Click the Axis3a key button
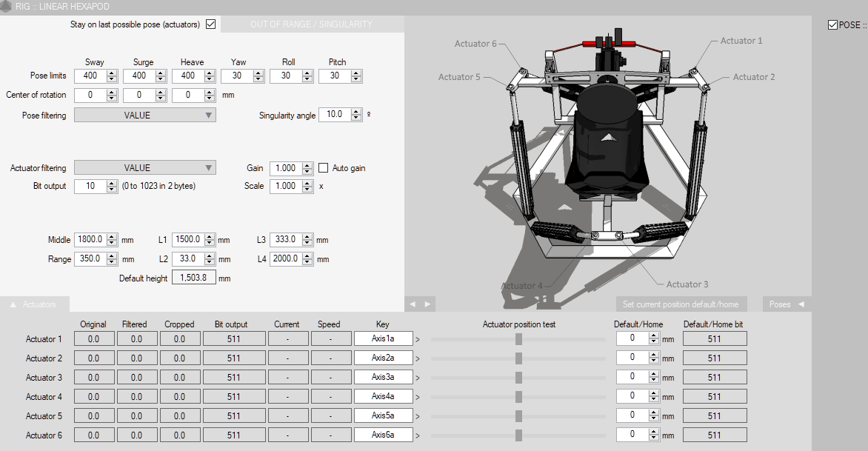 (383, 378)
